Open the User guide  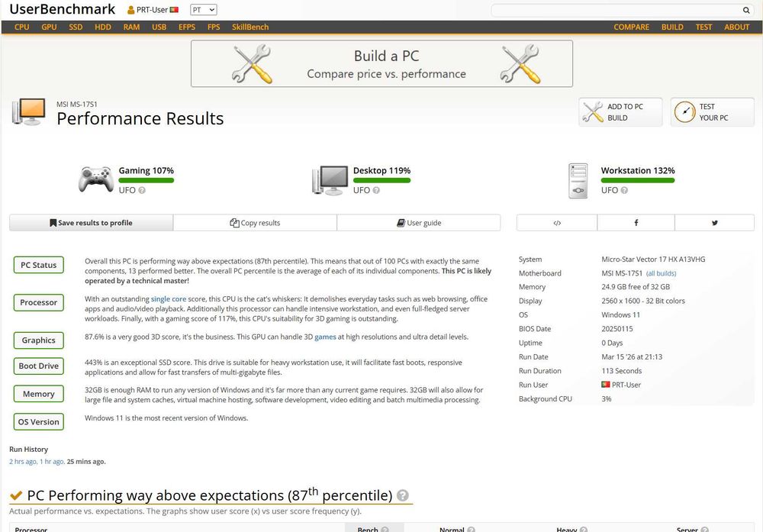418,223
